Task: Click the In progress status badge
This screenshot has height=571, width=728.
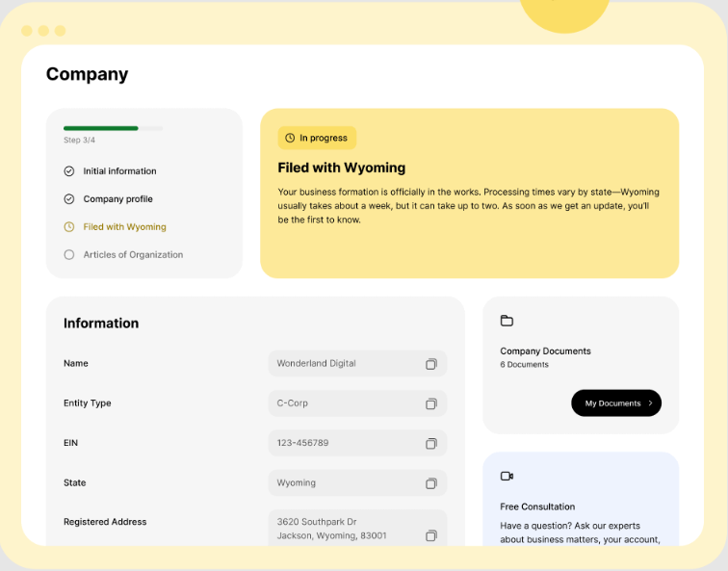Action: pyautogui.click(x=317, y=138)
